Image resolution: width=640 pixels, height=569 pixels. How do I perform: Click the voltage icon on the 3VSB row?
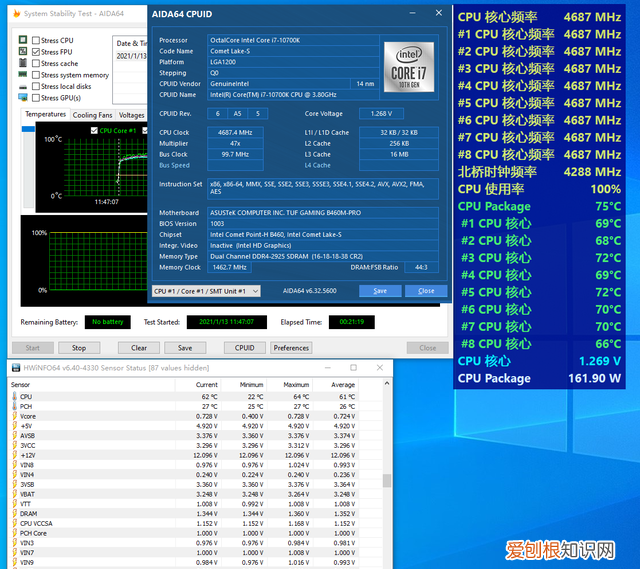pos(15,485)
